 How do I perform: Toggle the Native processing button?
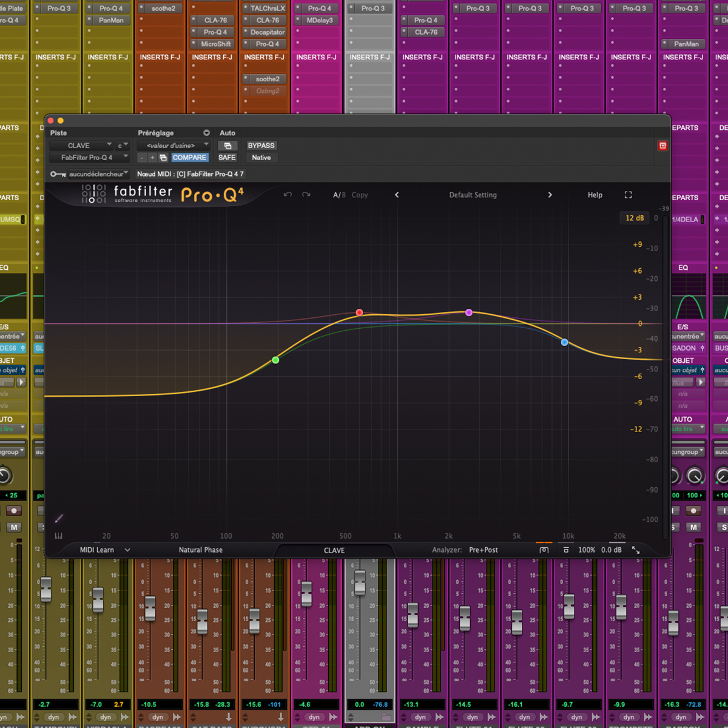[x=261, y=158]
